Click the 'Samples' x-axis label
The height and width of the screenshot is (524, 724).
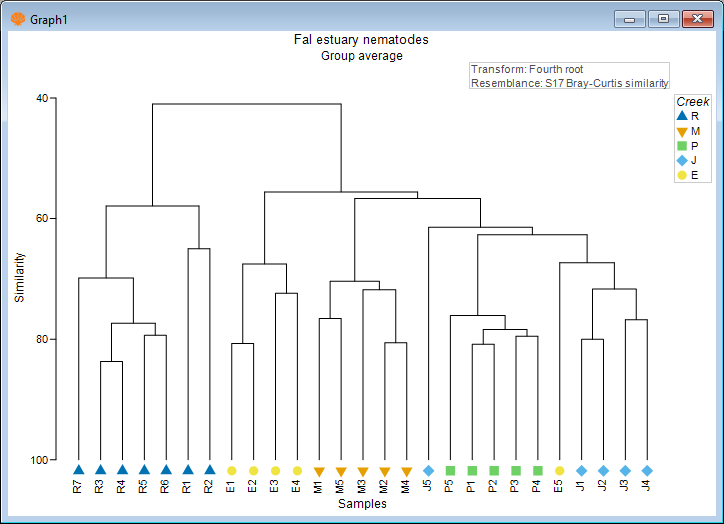362,504
